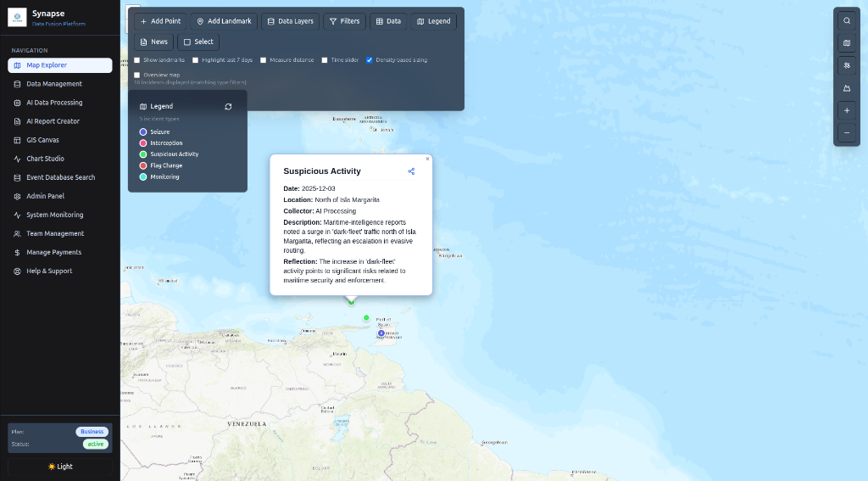Image resolution: width=868 pixels, height=481 pixels.
Task: Click the Legend panel title
Action: tap(162, 106)
